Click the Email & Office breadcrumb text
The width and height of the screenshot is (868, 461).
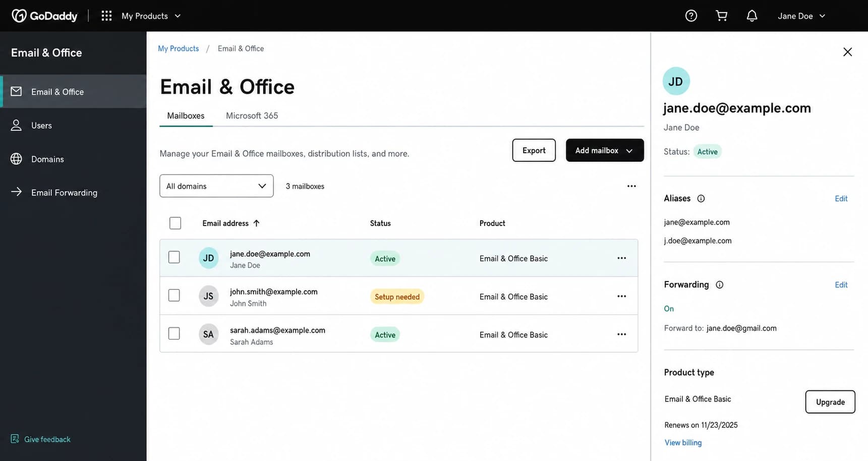click(241, 48)
